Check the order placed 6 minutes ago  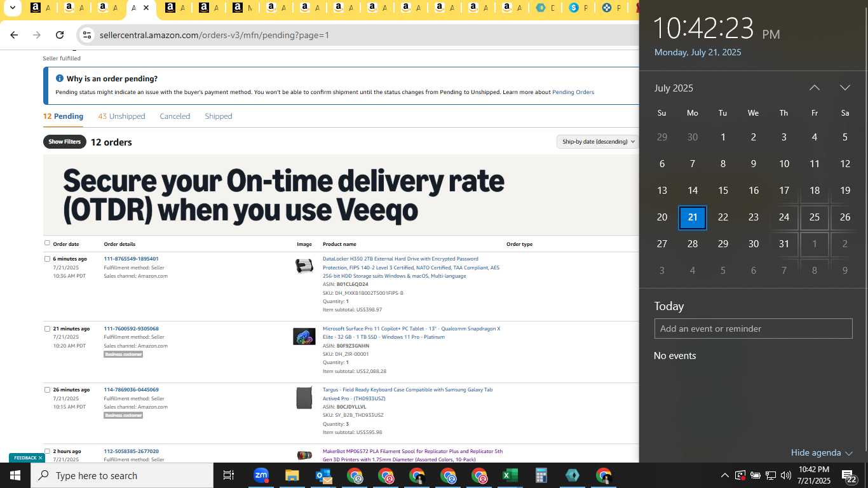pyautogui.click(x=47, y=259)
